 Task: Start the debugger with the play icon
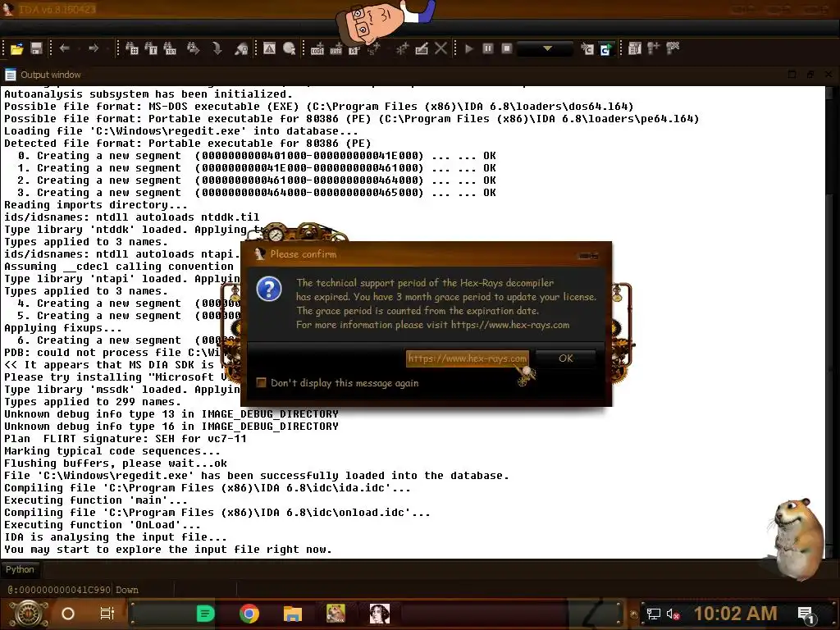[469, 48]
